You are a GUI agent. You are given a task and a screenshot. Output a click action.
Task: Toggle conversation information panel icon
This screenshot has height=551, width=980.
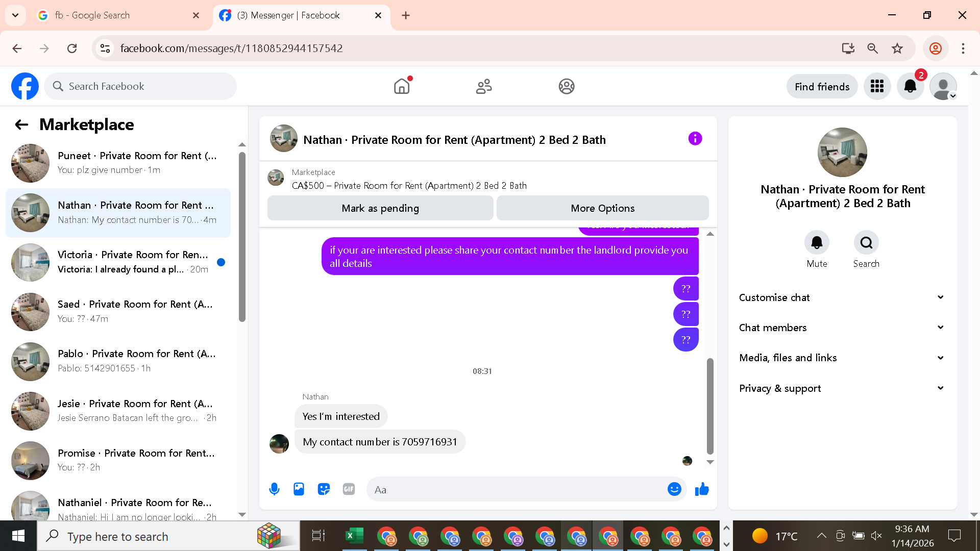(x=695, y=139)
